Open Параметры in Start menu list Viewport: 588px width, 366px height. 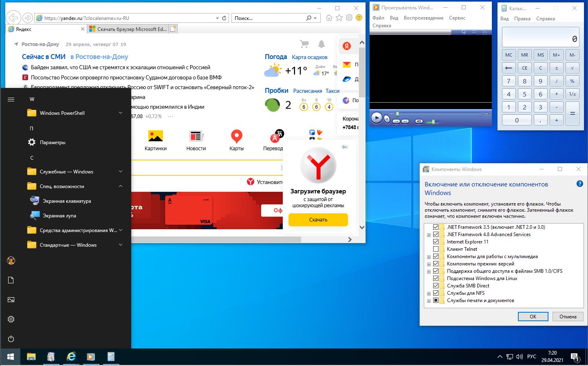click(x=53, y=142)
